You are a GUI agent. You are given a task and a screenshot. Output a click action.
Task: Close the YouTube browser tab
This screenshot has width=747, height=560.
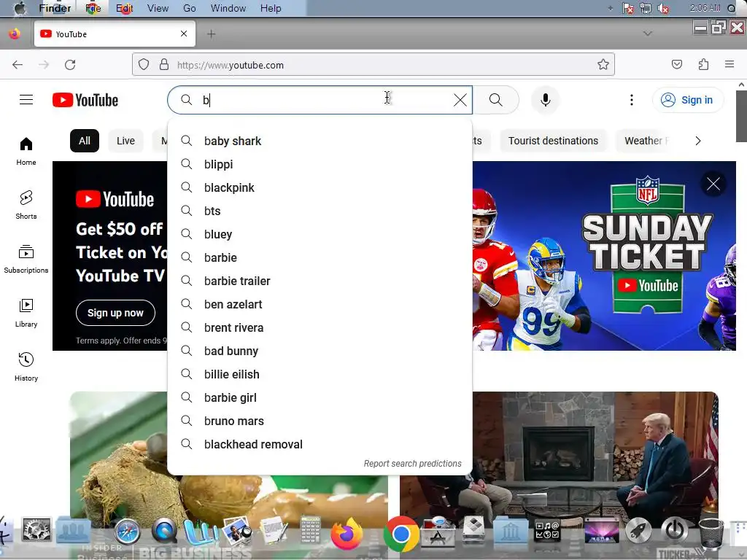184,34
